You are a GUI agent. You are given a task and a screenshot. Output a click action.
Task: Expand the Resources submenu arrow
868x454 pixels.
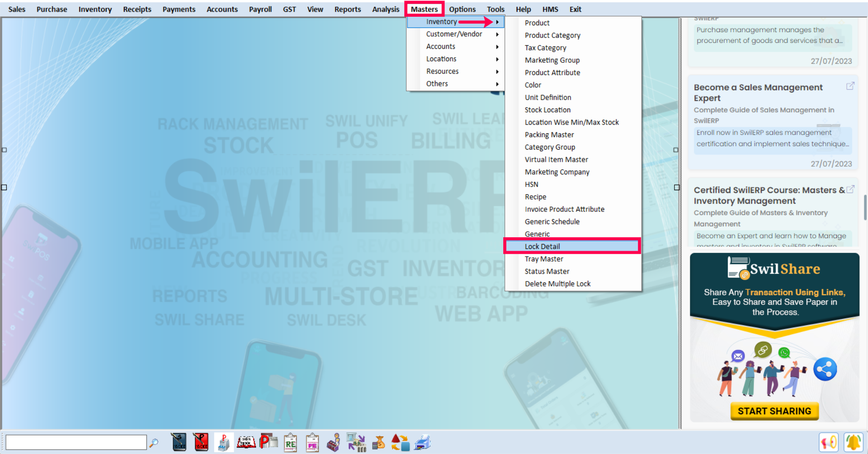497,71
